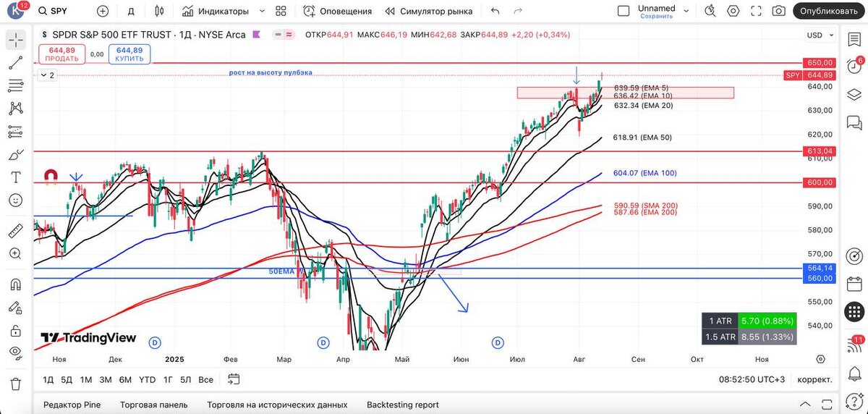This screenshot has width=868, height=414.
Task: Select the 3М date range
Action: tap(106, 379)
